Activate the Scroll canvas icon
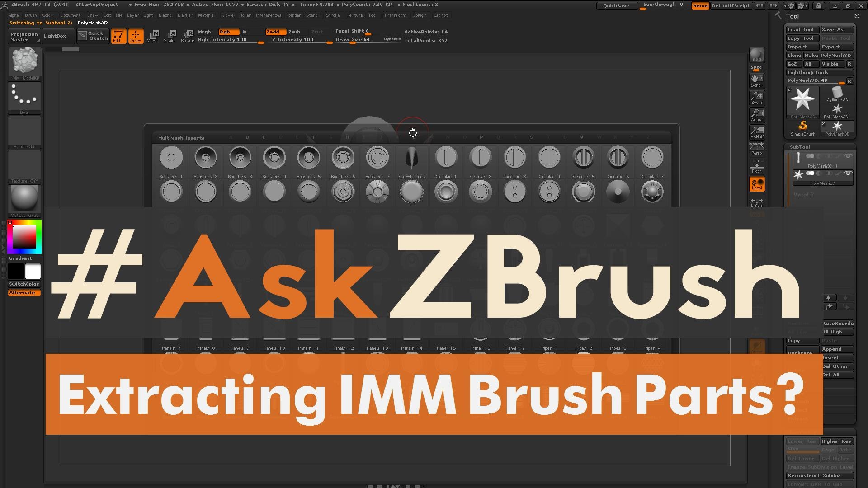 pyautogui.click(x=757, y=80)
